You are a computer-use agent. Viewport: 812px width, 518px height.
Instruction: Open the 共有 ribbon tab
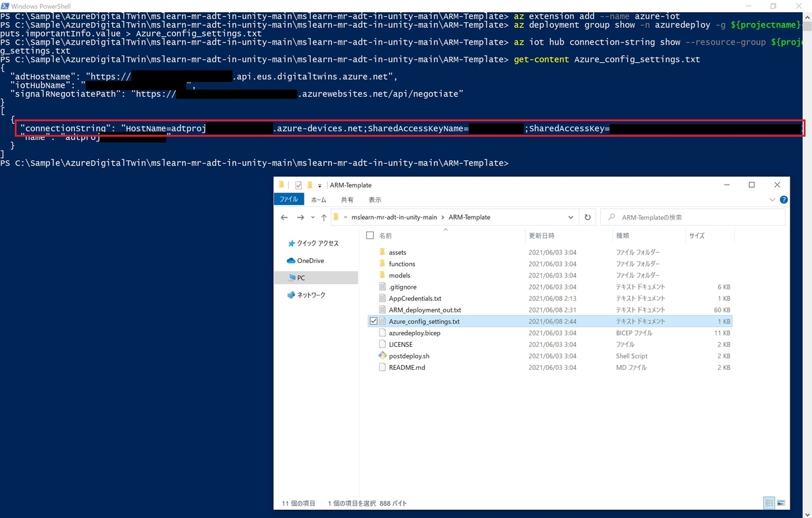coord(346,199)
